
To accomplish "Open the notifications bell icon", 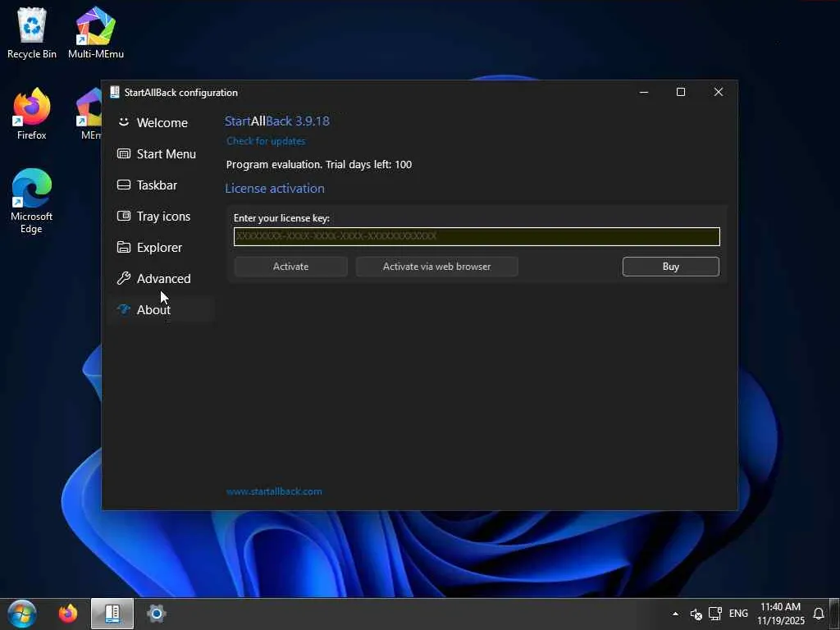I will [819, 614].
